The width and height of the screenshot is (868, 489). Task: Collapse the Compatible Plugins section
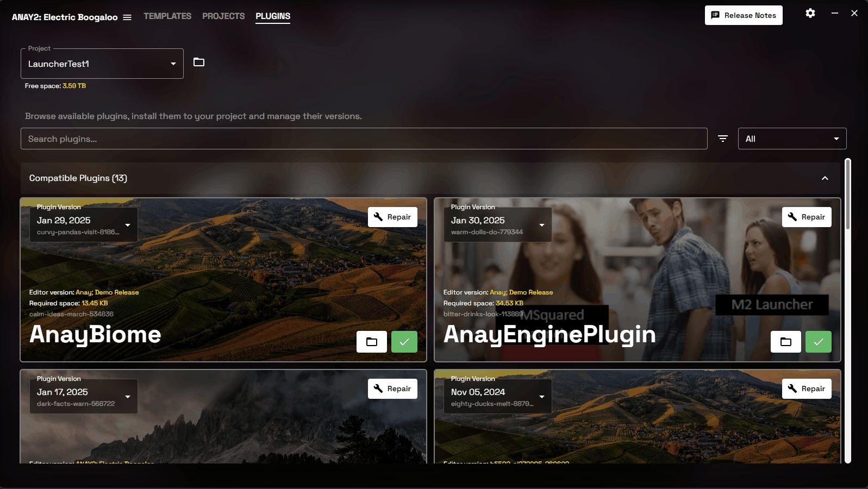(x=825, y=178)
